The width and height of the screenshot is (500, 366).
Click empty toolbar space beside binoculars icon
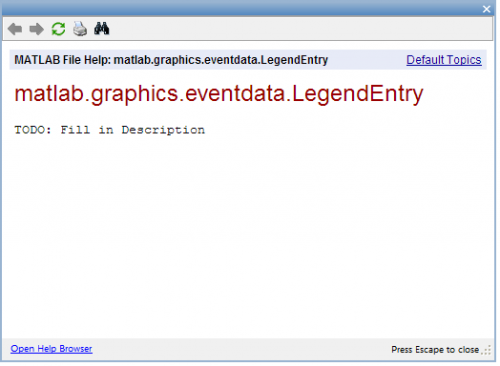300,29
